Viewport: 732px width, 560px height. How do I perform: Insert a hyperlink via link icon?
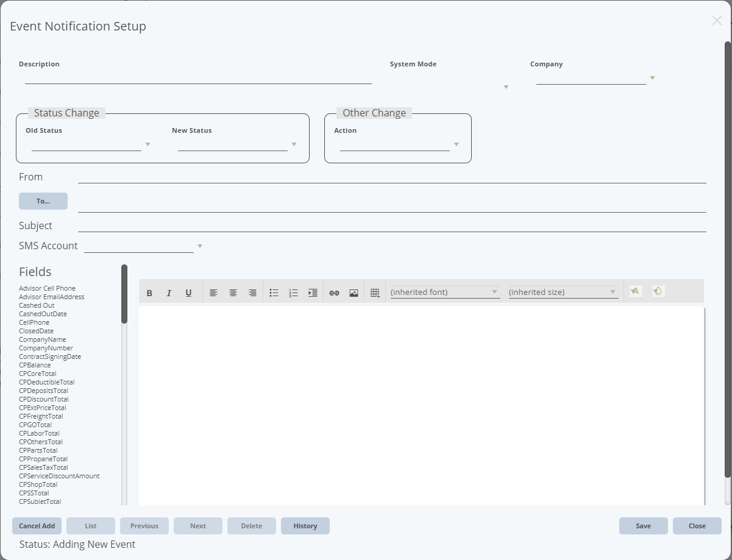[x=334, y=293]
